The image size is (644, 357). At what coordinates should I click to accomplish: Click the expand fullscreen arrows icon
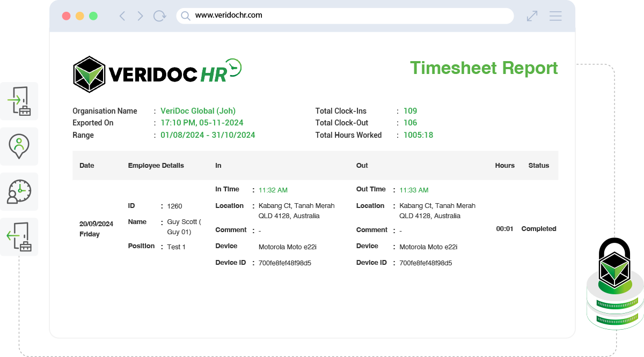(532, 16)
